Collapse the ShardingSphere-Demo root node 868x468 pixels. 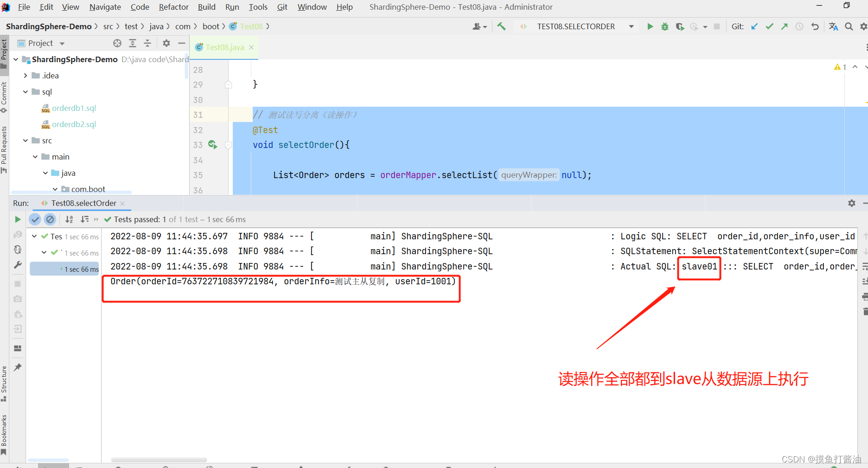point(16,59)
